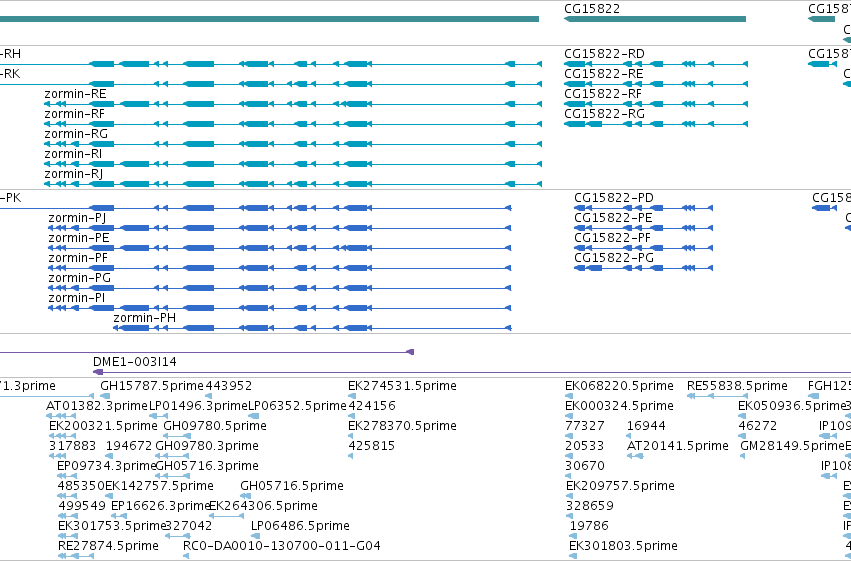Click the 443952 feature label

228,386
